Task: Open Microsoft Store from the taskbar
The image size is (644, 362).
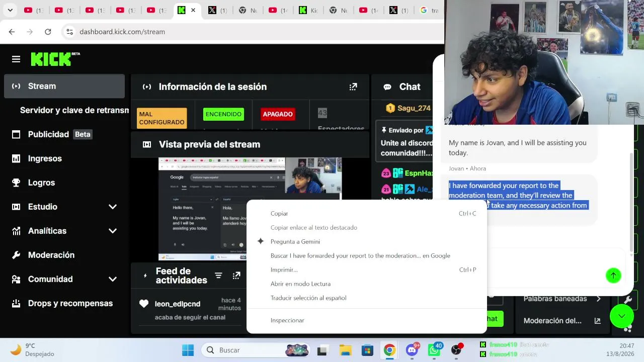Action: point(367,350)
